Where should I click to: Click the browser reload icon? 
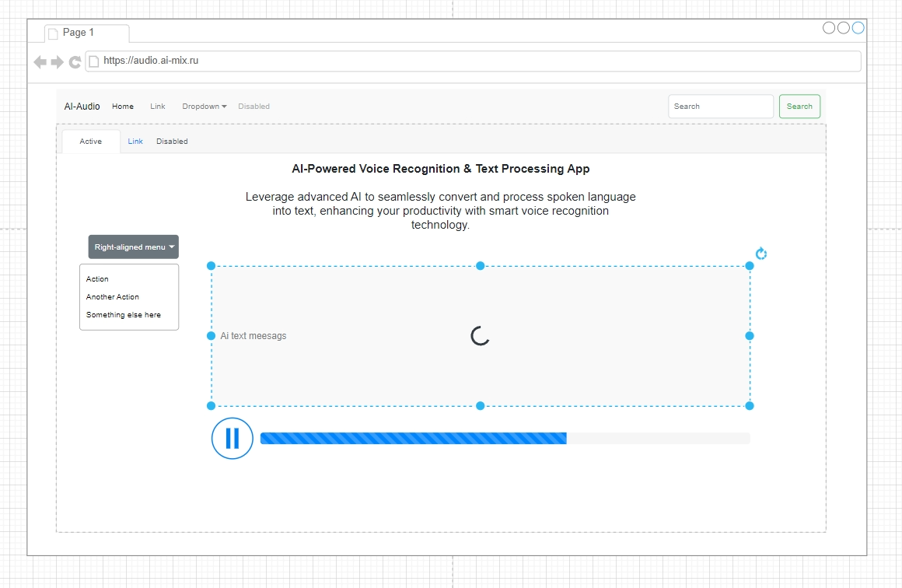(x=75, y=61)
